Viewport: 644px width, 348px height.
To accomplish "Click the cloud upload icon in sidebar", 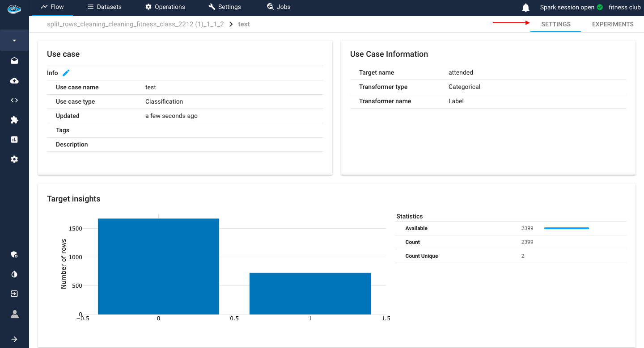I will click(x=14, y=81).
